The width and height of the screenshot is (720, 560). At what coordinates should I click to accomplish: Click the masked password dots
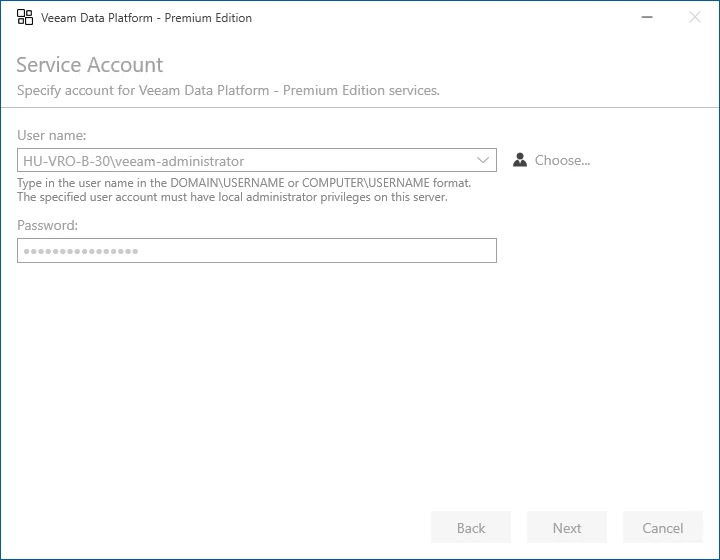(x=81, y=250)
